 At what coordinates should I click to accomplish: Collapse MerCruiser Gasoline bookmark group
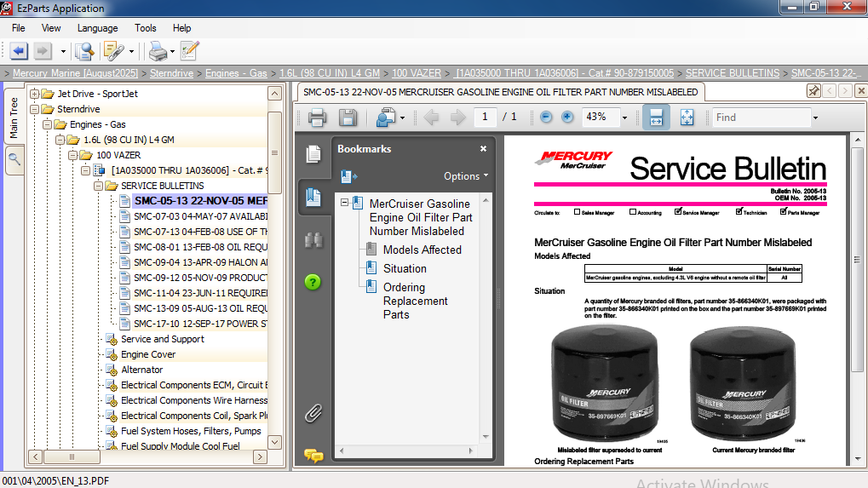click(344, 203)
